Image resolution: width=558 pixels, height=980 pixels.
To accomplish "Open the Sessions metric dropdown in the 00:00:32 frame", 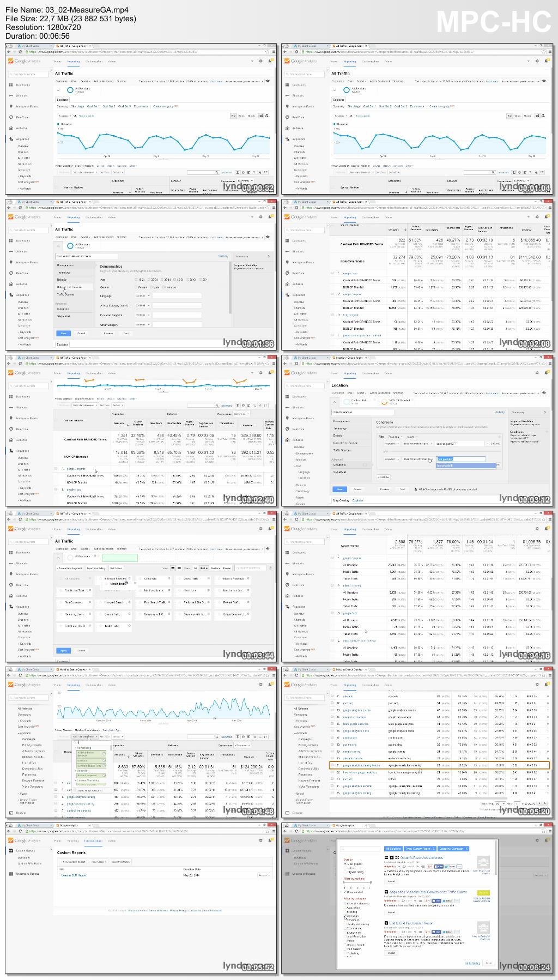I will tap(65, 116).
